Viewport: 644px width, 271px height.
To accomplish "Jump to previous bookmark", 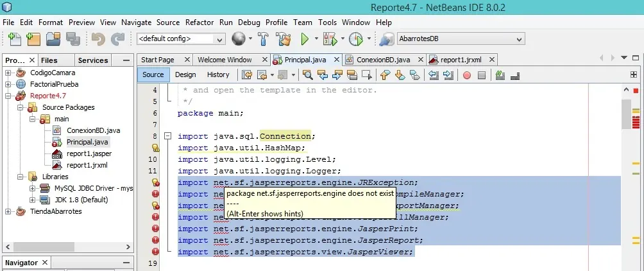I will click(x=384, y=75).
